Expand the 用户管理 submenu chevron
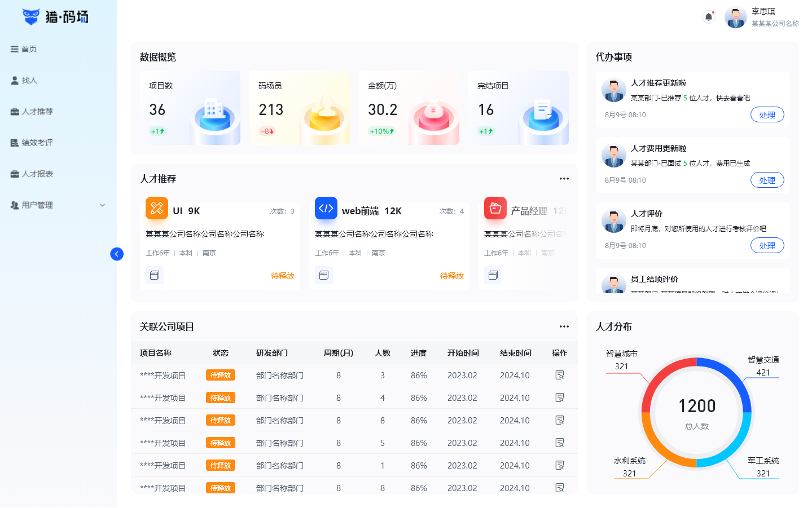The width and height of the screenshot is (812, 508). pyautogui.click(x=102, y=205)
